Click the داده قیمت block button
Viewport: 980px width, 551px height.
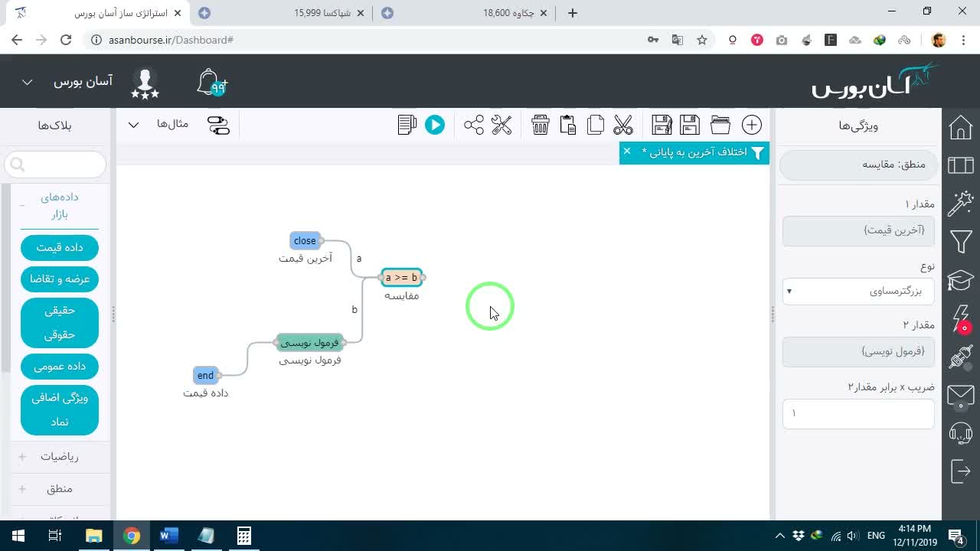[60, 247]
